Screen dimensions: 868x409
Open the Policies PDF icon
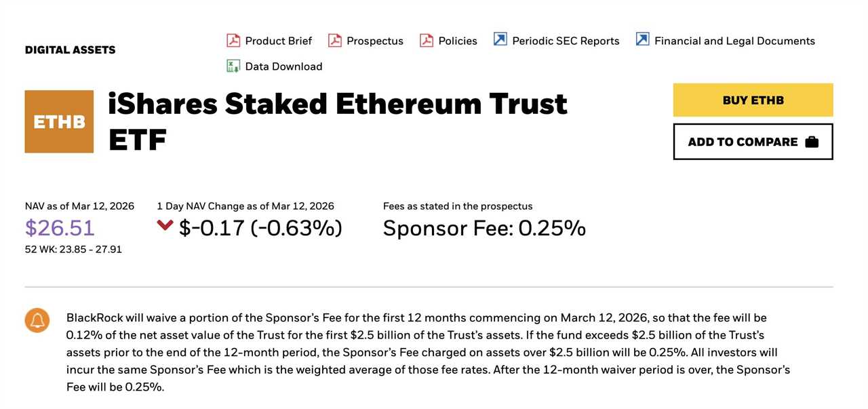tap(426, 40)
